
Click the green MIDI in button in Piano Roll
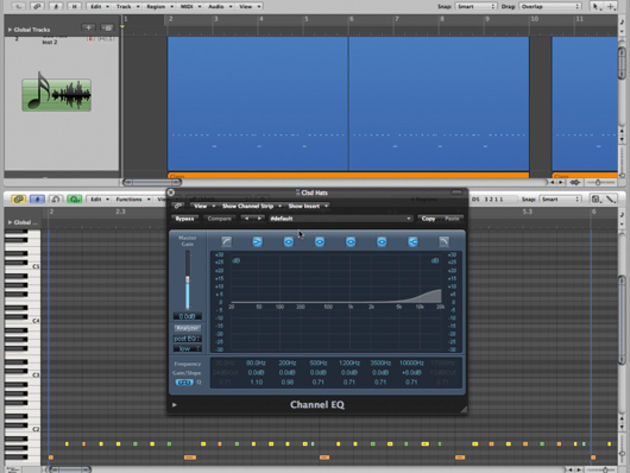pyautogui.click(x=74, y=199)
